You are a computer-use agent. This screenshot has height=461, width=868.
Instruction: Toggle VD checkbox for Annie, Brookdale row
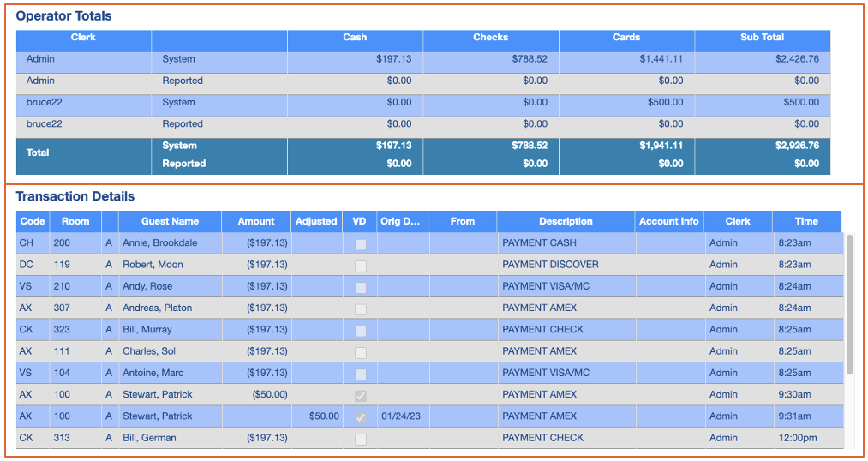(x=361, y=243)
